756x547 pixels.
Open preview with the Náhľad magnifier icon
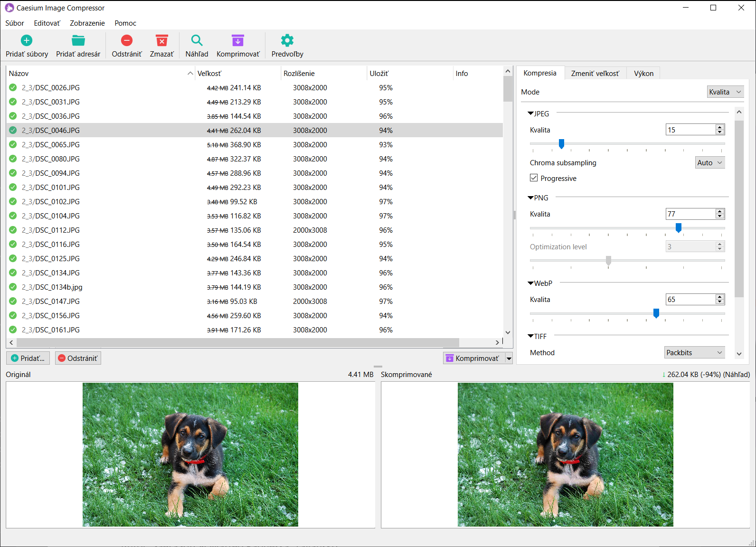[x=197, y=41]
